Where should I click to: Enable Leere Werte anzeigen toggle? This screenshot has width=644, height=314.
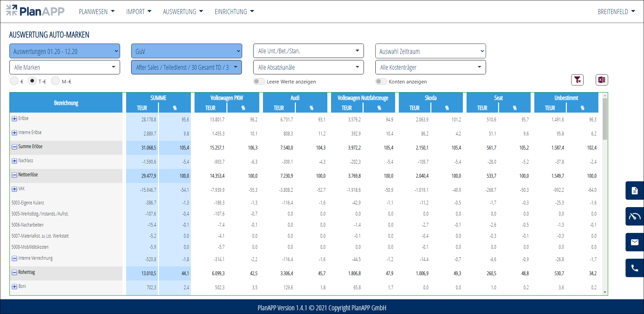(x=259, y=81)
